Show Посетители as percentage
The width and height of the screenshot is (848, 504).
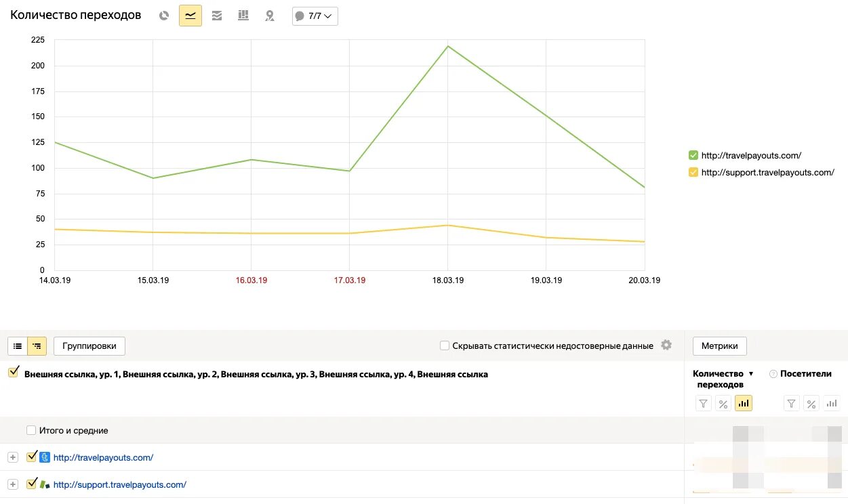pos(811,404)
